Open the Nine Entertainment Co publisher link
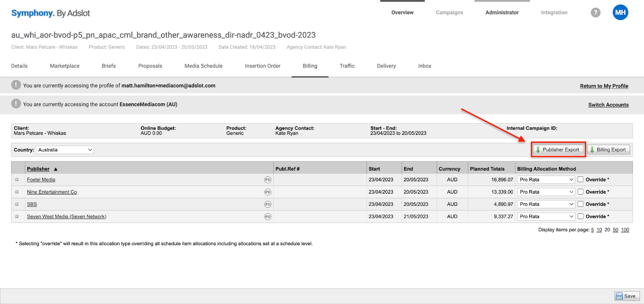 point(52,192)
